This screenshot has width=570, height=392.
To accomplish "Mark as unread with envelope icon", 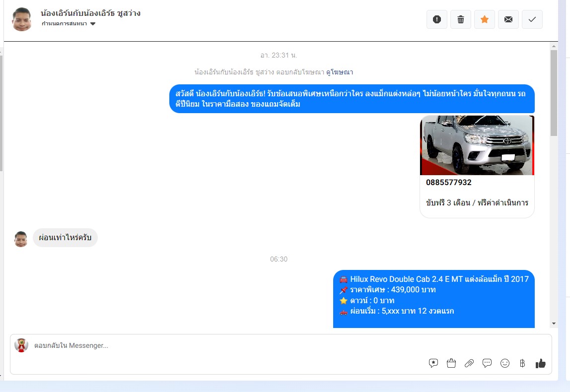I will (x=508, y=19).
